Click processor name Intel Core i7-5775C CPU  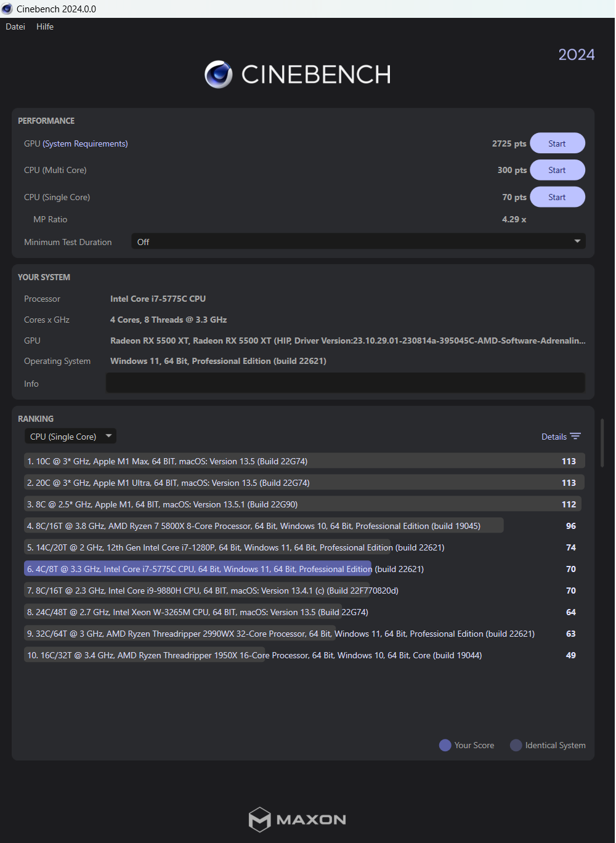[158, 299]
